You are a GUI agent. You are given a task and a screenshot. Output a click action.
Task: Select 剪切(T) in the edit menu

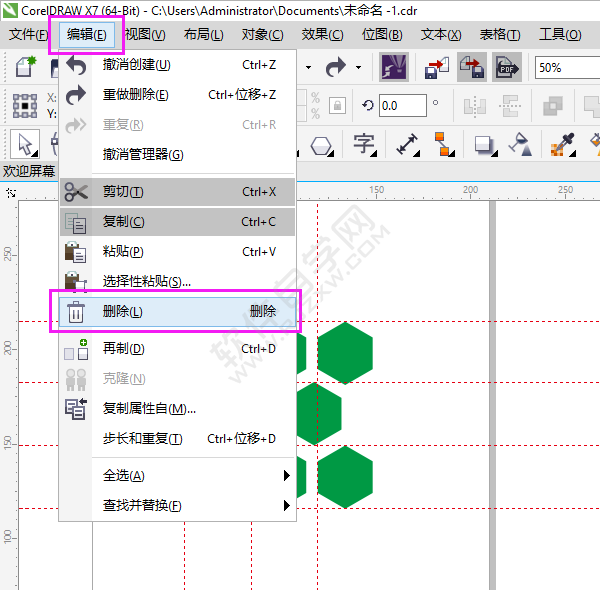[177, 192]
